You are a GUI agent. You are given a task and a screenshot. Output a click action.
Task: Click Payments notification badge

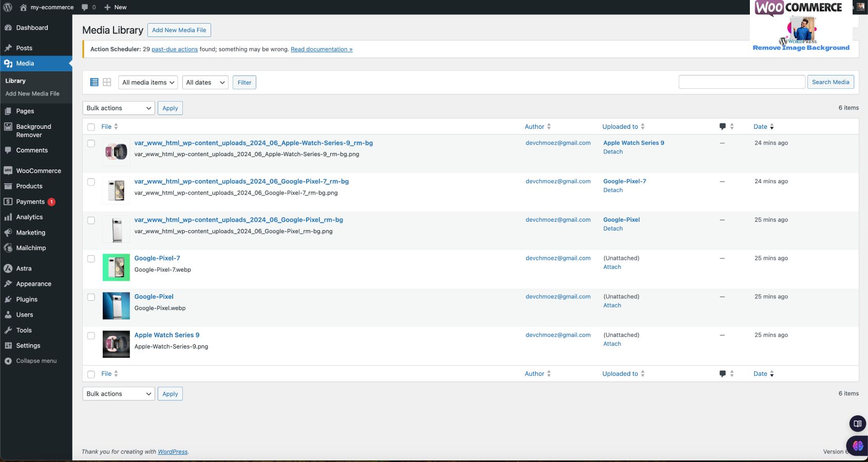[x=51, y=202]
